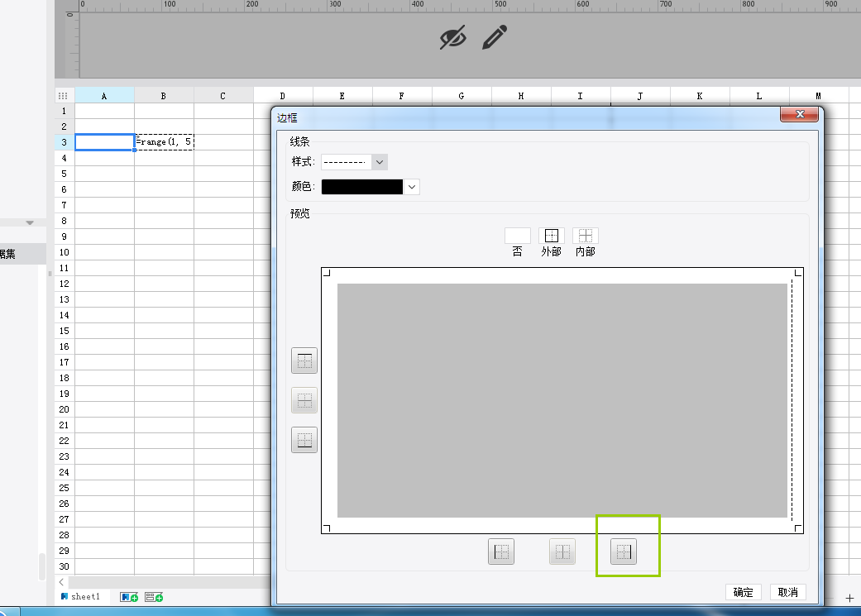Select row header 1
The height and width of the screenshot is (616, 861).
click(x=65, y=111)
